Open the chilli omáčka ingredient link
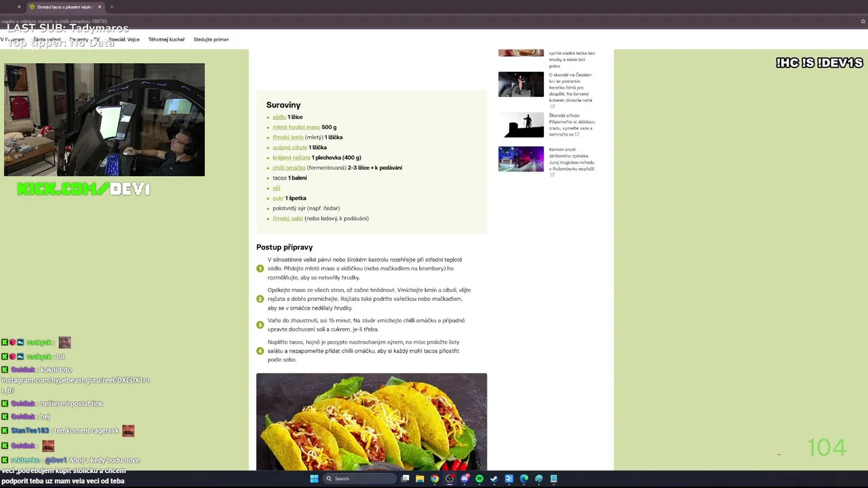This screenshot has height=488, width=868. [289, 168]
